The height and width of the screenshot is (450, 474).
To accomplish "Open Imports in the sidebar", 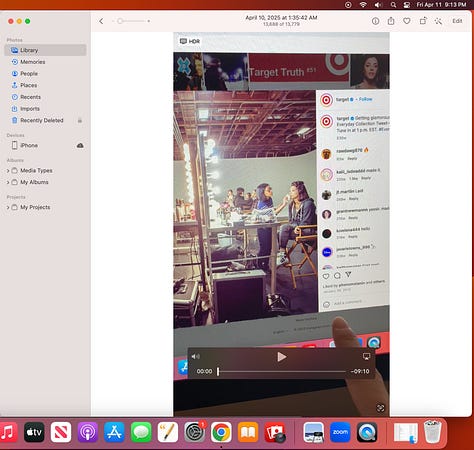I will click(x=30, y=109).
